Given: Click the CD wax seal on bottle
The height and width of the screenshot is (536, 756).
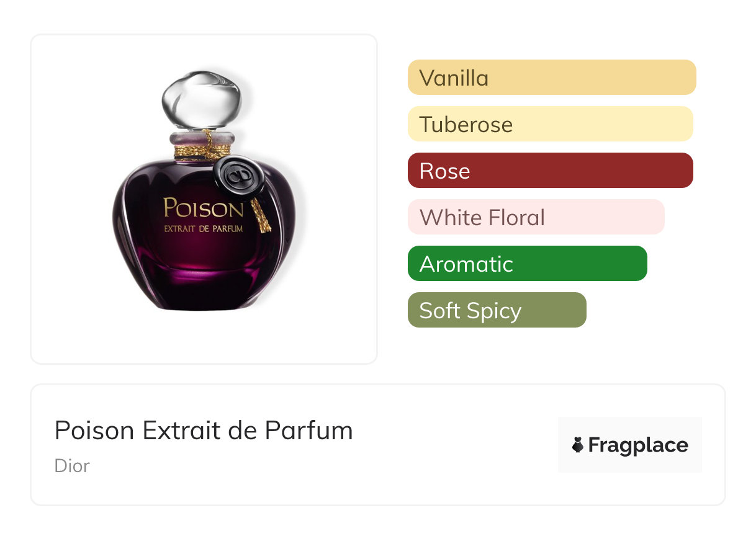Looking at the screenshot, I should pos(238,177).
